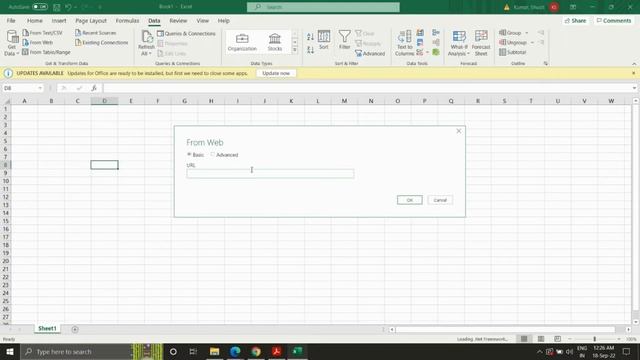This screenshot has height=360, width=640.
Task: Click the URL input field
Action: [270, 173]
